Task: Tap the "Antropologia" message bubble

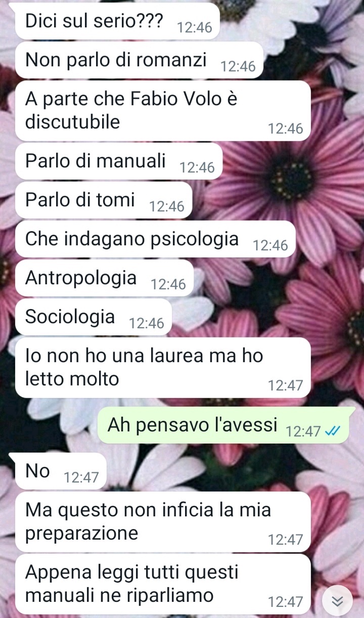Action: (105, 278)
